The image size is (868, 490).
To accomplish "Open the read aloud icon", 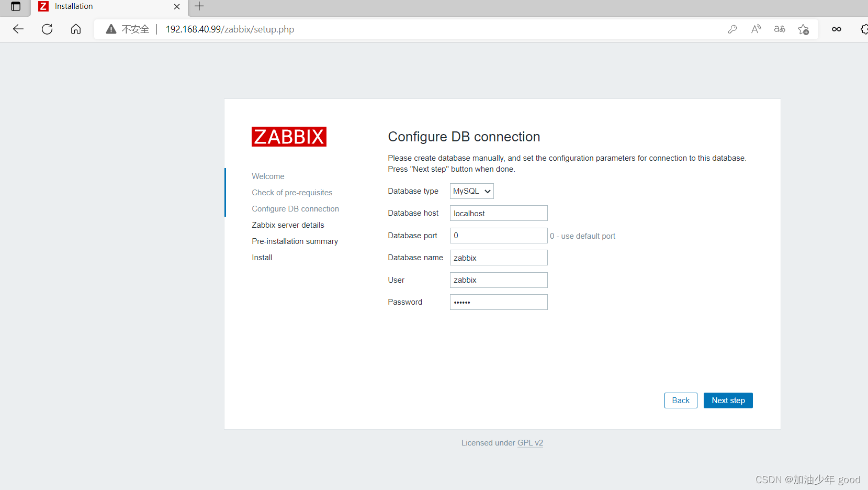I will pos(756,29).
